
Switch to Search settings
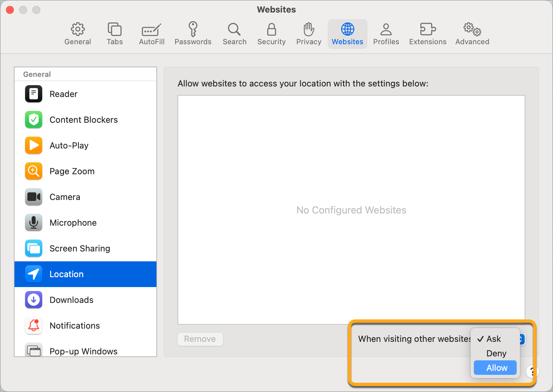(x=234, y=34)
